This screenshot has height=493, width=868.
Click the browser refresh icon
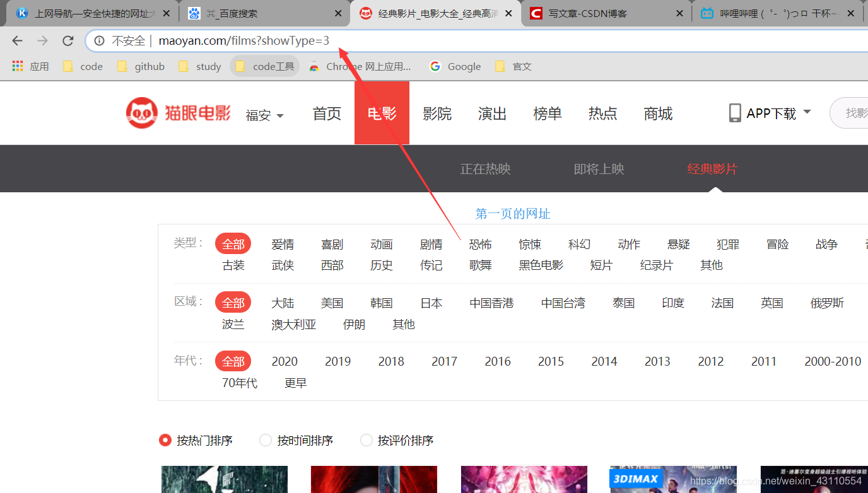tap(67, 40)
